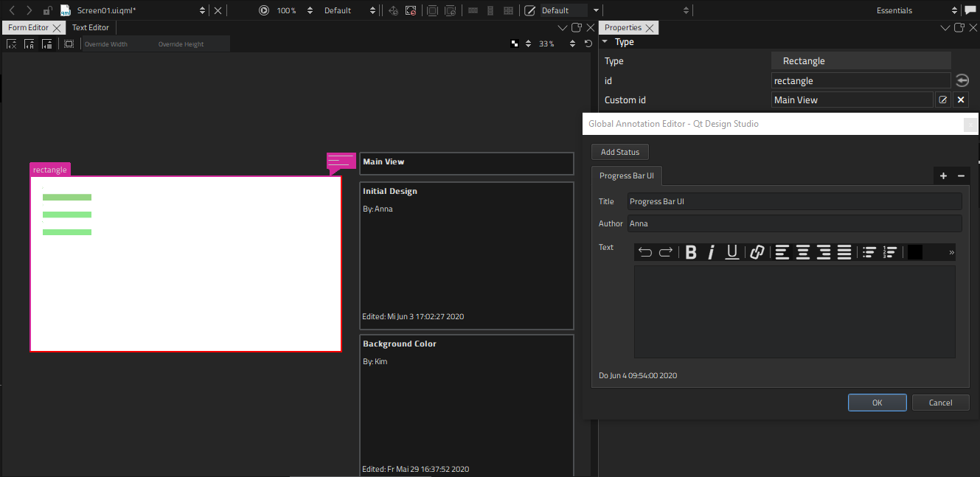Confirm annotations with the OK button
980x477 pixels.
(877, 402)
